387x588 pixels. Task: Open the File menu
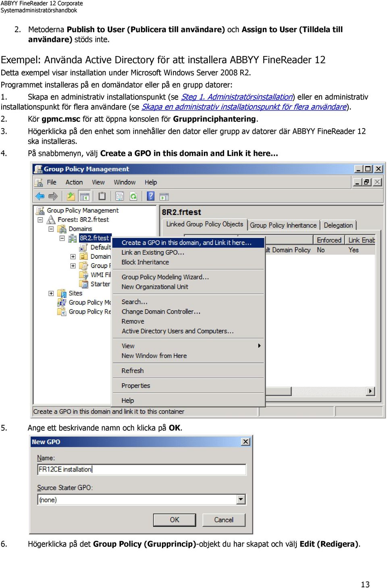pos(52,183)
